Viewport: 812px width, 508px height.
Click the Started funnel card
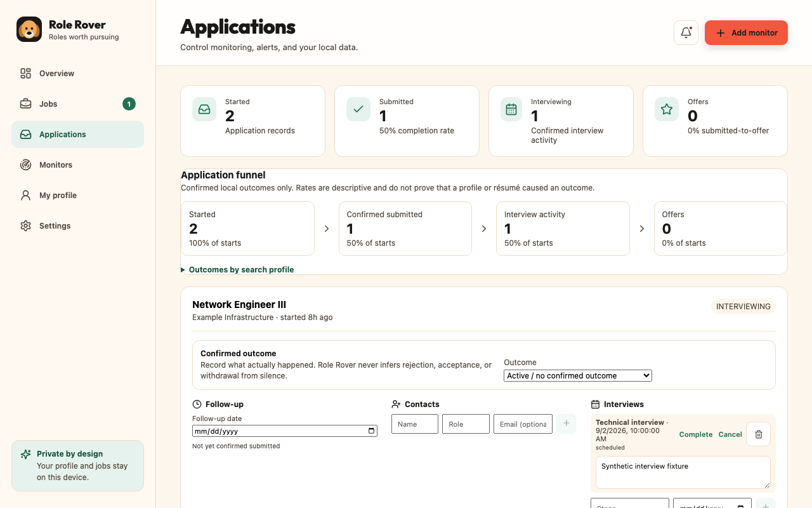(x=247, y=229)
